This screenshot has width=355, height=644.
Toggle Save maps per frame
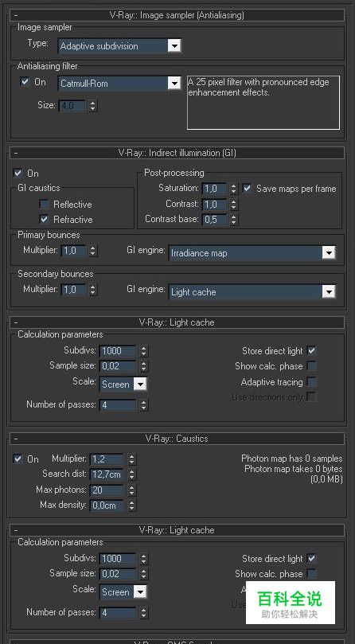tap(247, 188)
